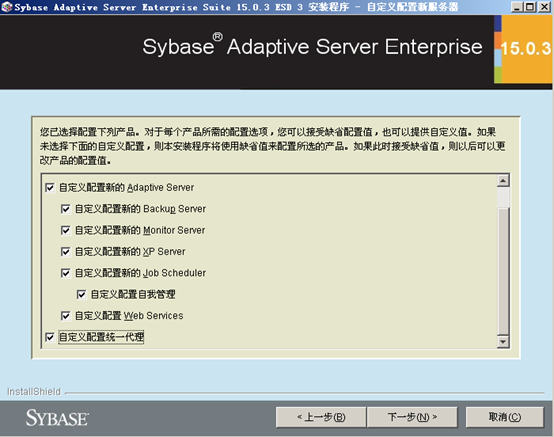
Task: Toggle the Backup Server custom configuration checkbox
Action: pos(65,209)
